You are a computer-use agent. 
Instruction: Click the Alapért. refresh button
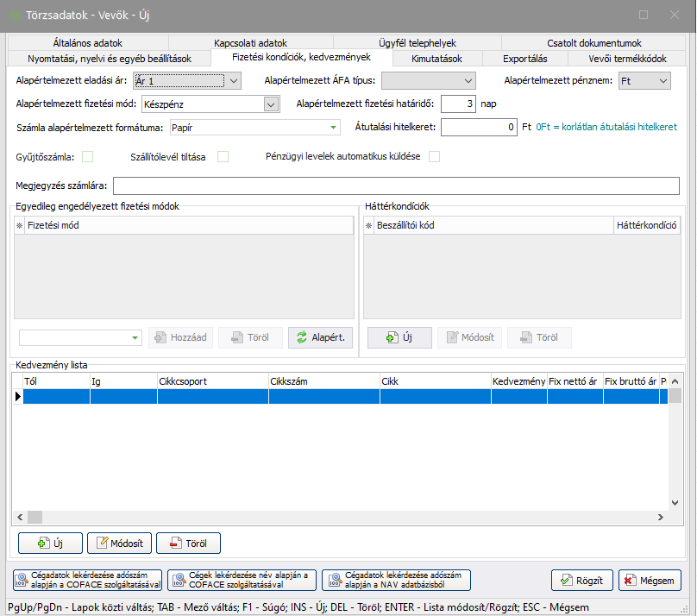[320, 337]
